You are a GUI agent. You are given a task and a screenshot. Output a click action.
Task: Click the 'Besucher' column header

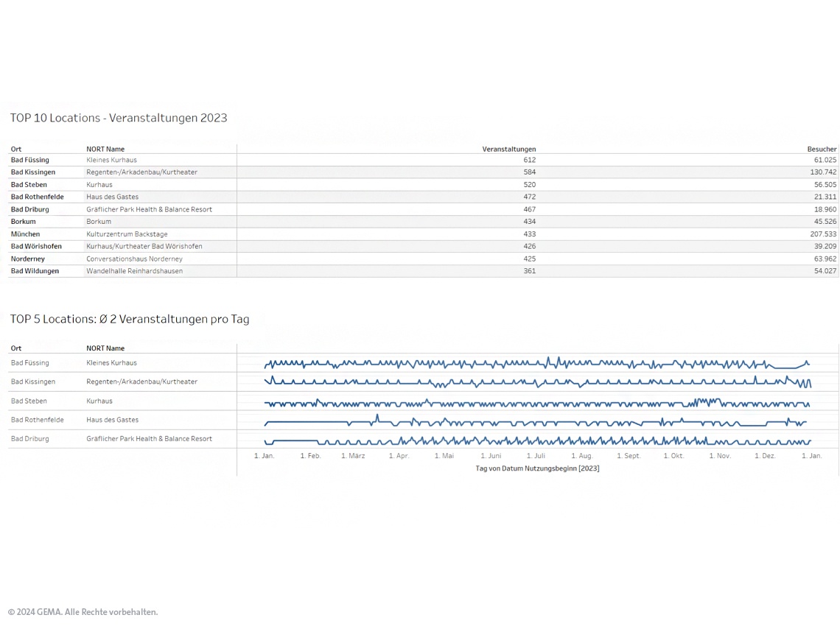click(822, 149)
